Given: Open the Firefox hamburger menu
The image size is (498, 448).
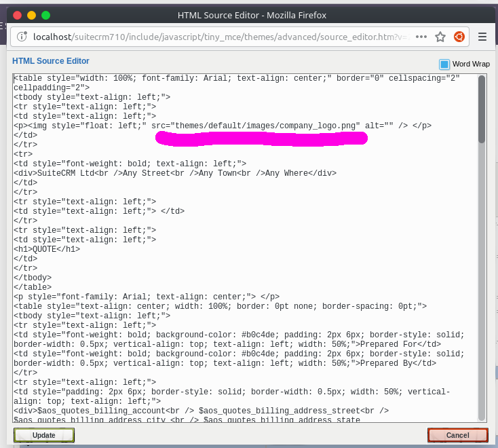Looking at the screenshot, I should coord(482,37).
